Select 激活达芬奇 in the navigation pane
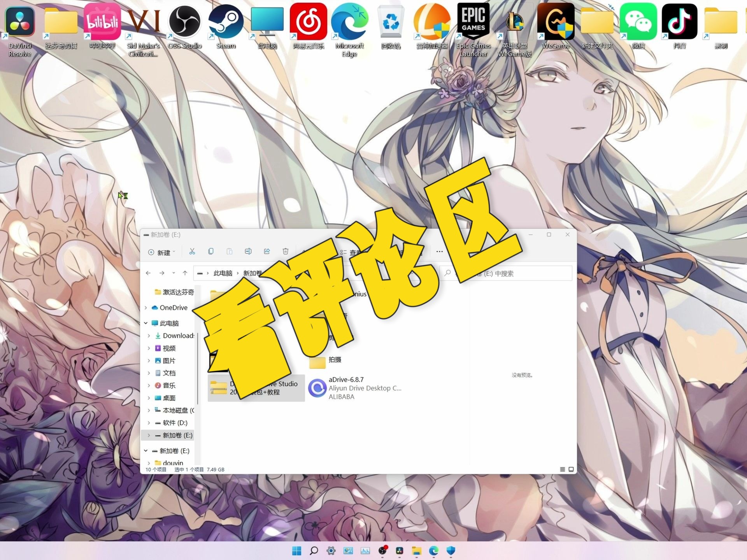Image resolution: width=747 pixels, height=560 pixels. pos(174,292)
